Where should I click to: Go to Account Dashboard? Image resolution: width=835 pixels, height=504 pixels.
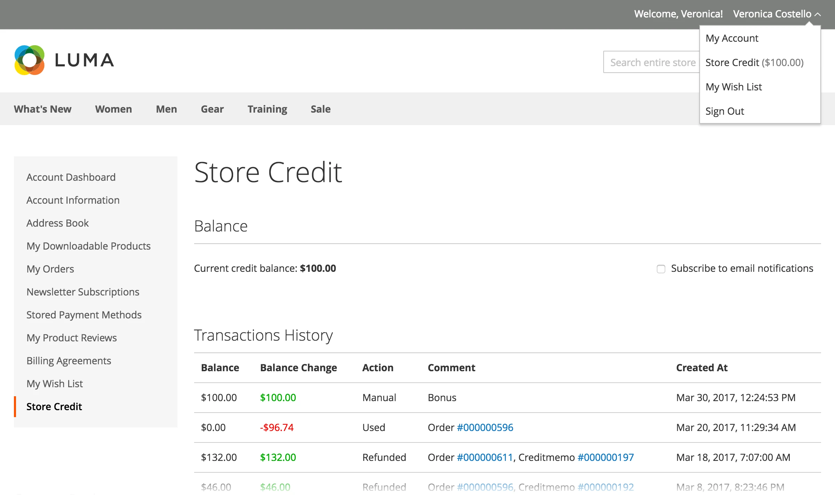pyautogui.click(x=71, y=177)
